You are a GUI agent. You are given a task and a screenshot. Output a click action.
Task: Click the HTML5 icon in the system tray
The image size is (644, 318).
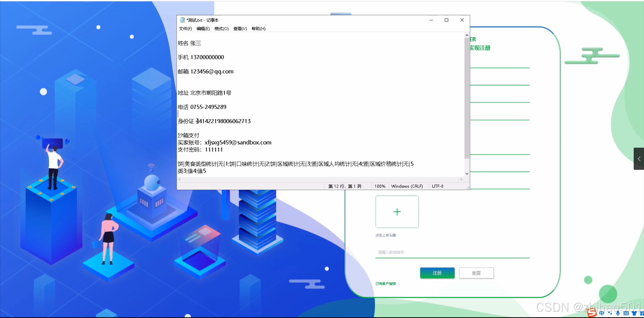point(591,313)
